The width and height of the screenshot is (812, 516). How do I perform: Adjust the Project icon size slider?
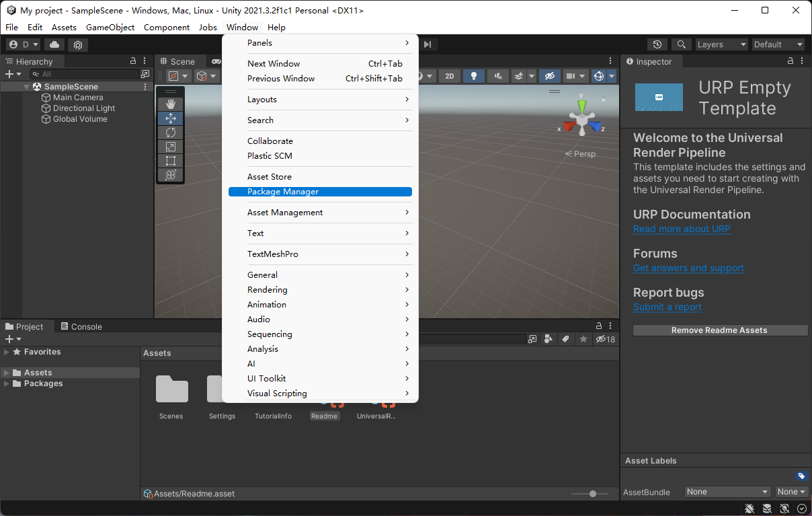[x=589, y=494]
